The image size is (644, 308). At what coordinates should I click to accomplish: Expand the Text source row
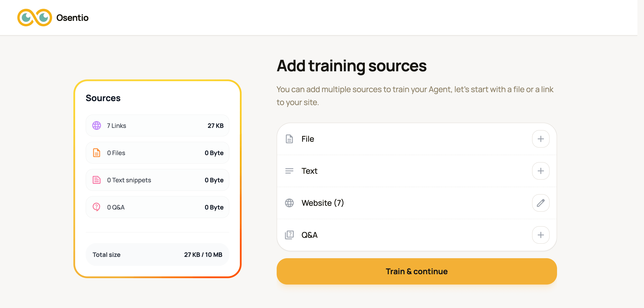(416, 171)
